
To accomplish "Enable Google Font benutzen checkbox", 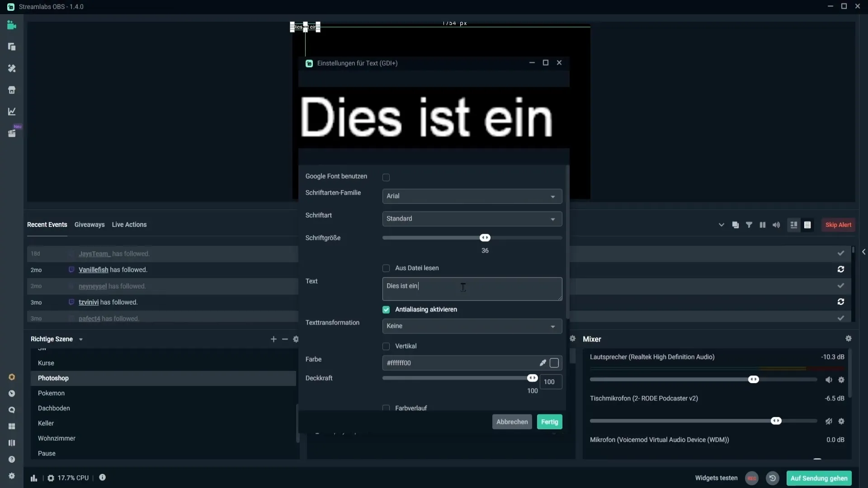I will tap(386, 178).
